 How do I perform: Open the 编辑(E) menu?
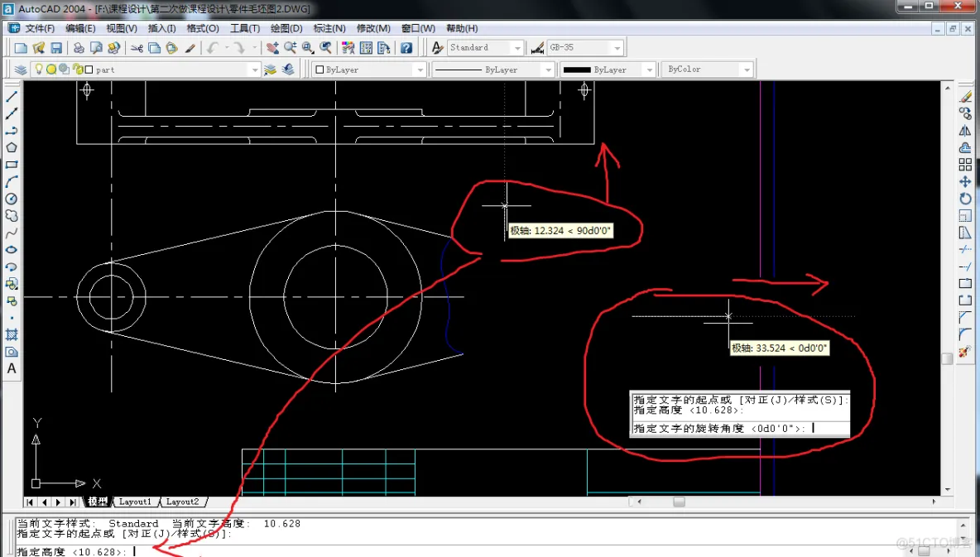(x=80, y=28)
